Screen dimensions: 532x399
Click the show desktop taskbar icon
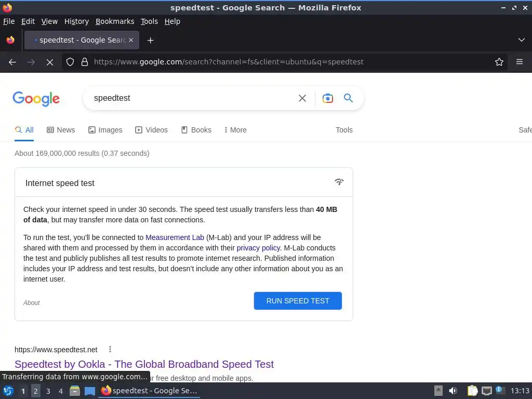point(90,391)
